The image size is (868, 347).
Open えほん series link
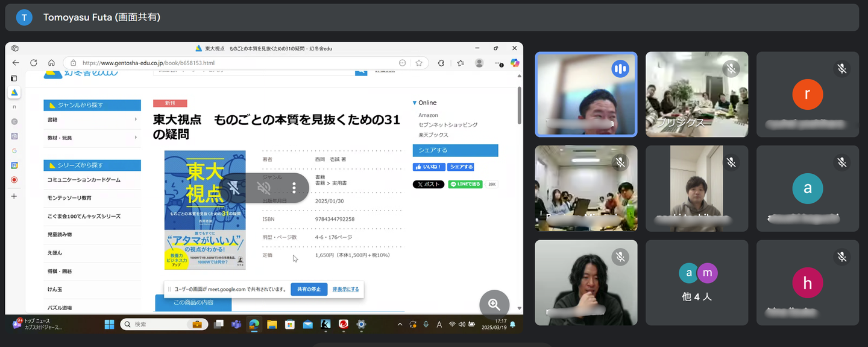click(x=55, y=253)
